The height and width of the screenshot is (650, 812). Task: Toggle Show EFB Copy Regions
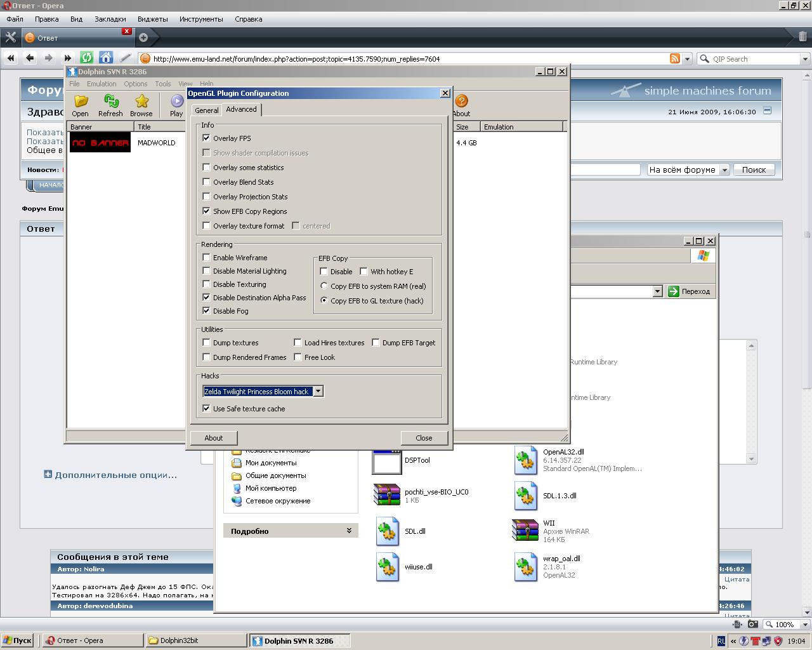206,211
